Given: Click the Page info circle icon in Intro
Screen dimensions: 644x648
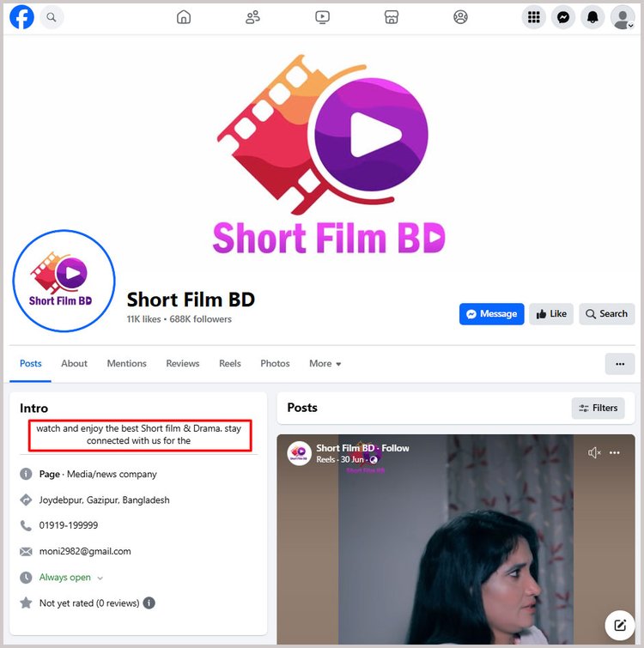Looking at the screenshot, I should click(x=26, y=474).
